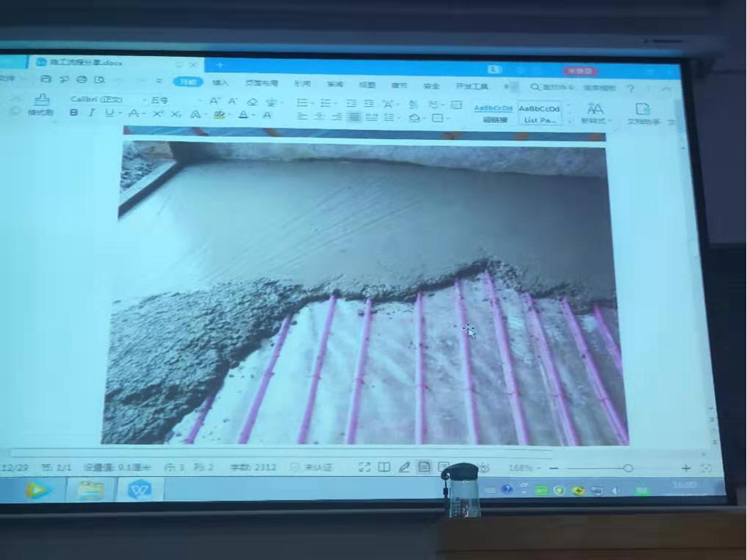
Task: Open the Document Assistant icon
Action: tap(642, 109)
